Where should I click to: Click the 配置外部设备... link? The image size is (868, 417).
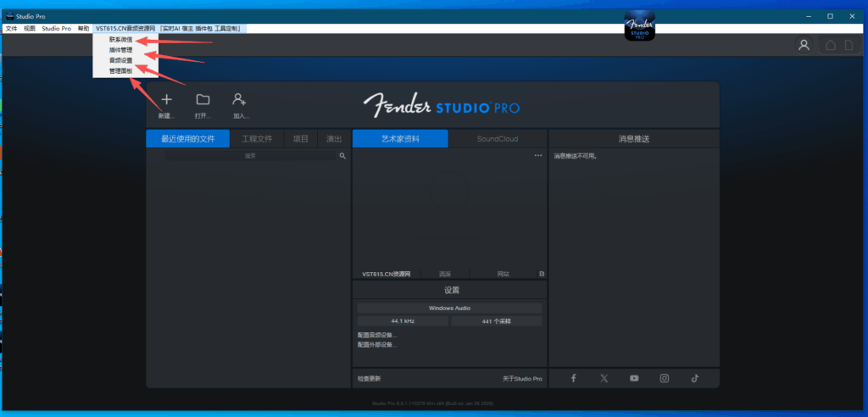377,344
